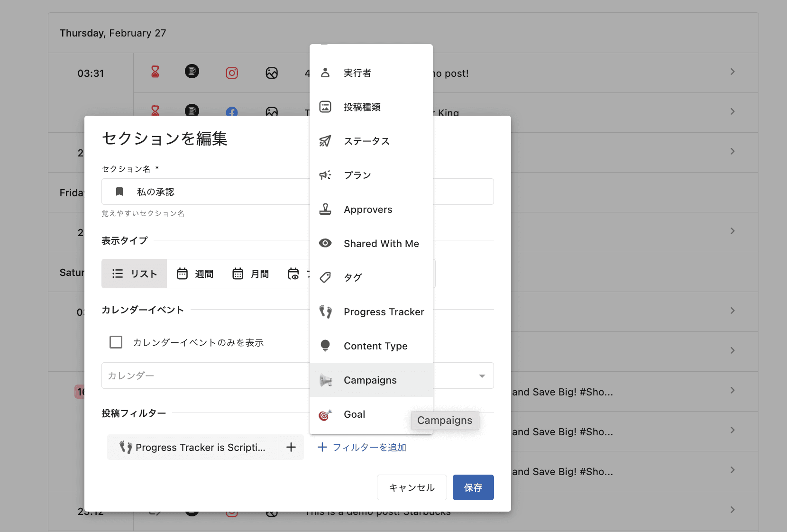This screenshot has height=532, width=787.
Task: Switch display type to 月間
Action: 250,274
